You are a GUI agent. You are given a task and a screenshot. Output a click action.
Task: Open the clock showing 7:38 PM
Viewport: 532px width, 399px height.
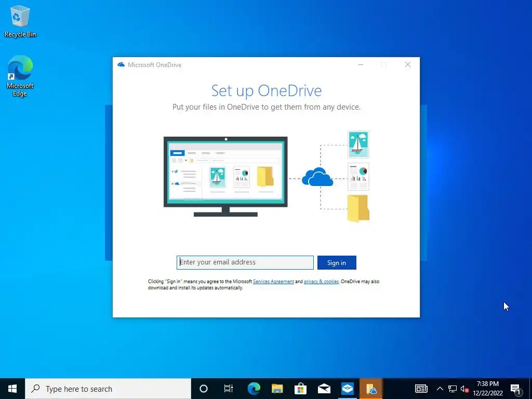pyautogui.click(x=488, y=389)
